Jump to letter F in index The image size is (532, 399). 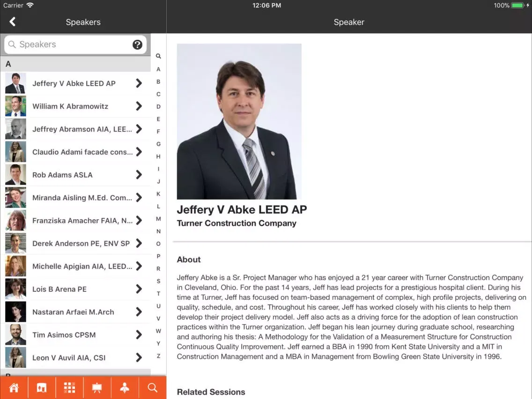pos(158,132)
